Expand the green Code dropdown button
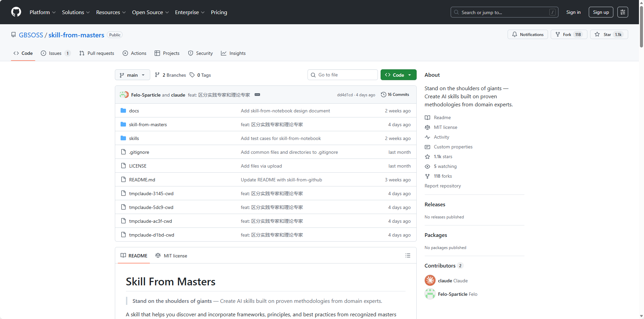This screenshot has height=319, width=644. click(398, 75)
